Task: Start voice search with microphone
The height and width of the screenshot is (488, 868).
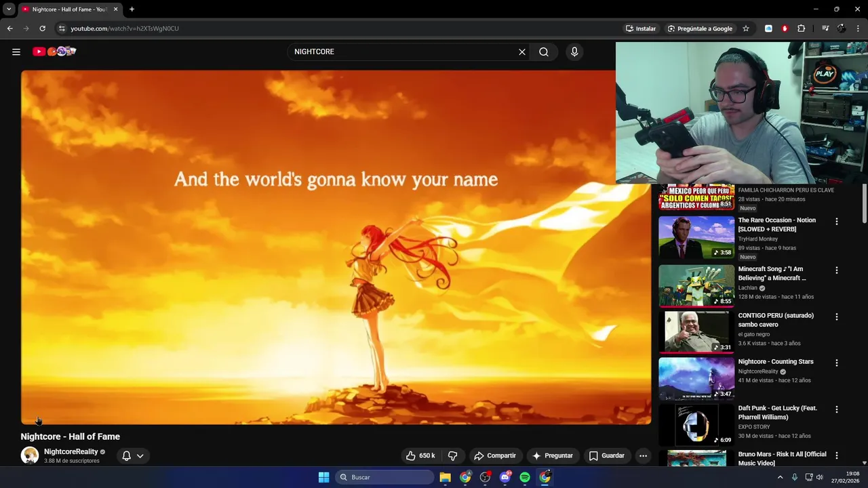Action: pyautogui.click(x=574, y=52)
